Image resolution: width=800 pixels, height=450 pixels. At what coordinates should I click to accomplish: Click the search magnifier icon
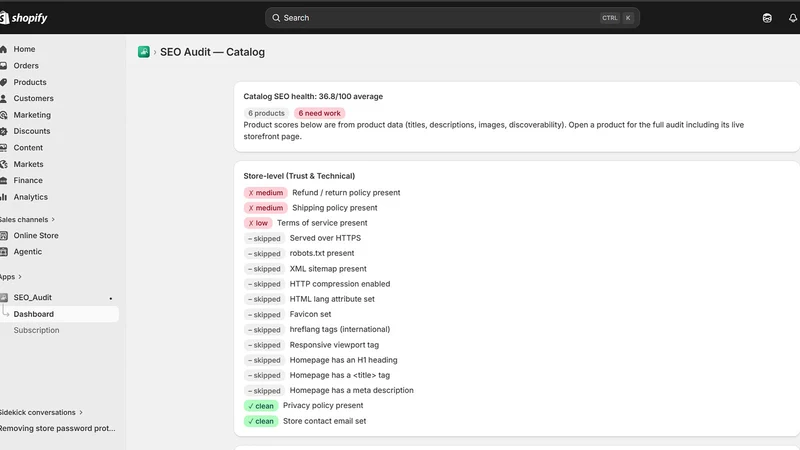pyautogui.click(x=276, y=18)
